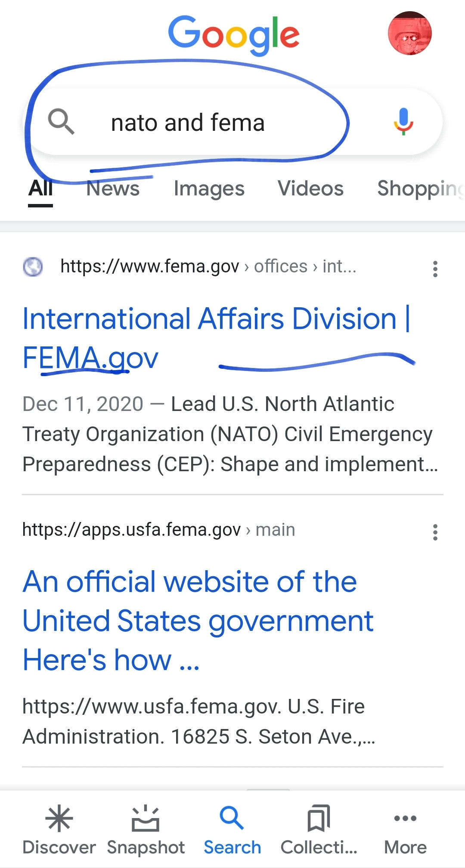465x868 pixels.
Task: Select the All results tab
Action: 40,188
